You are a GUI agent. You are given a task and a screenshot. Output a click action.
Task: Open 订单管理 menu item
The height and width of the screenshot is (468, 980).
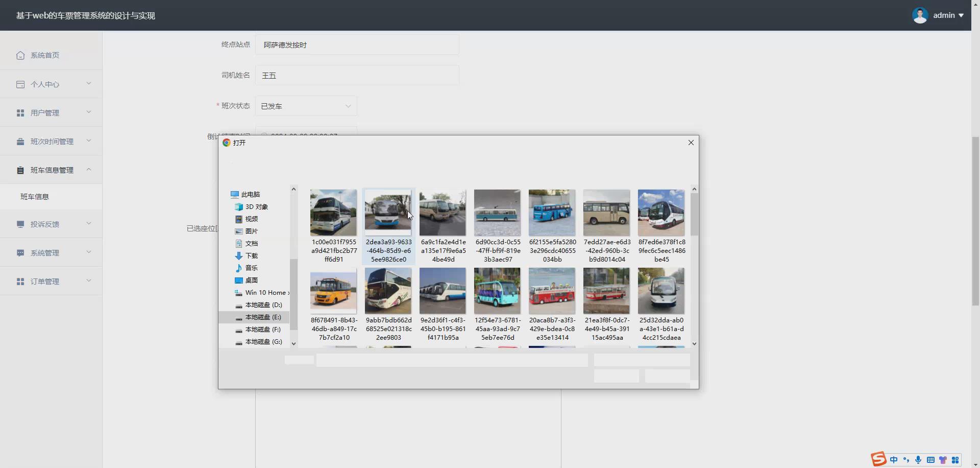[x=51, y=282]
